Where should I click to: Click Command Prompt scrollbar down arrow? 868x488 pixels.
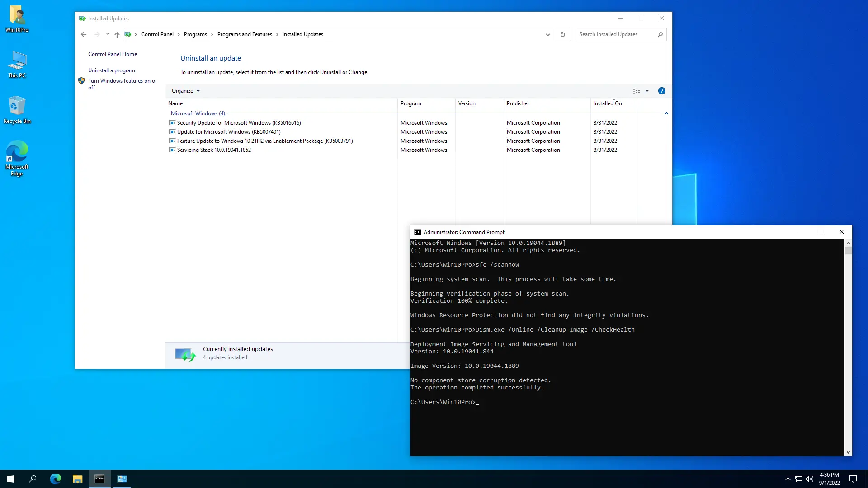(x=848, y=452)
